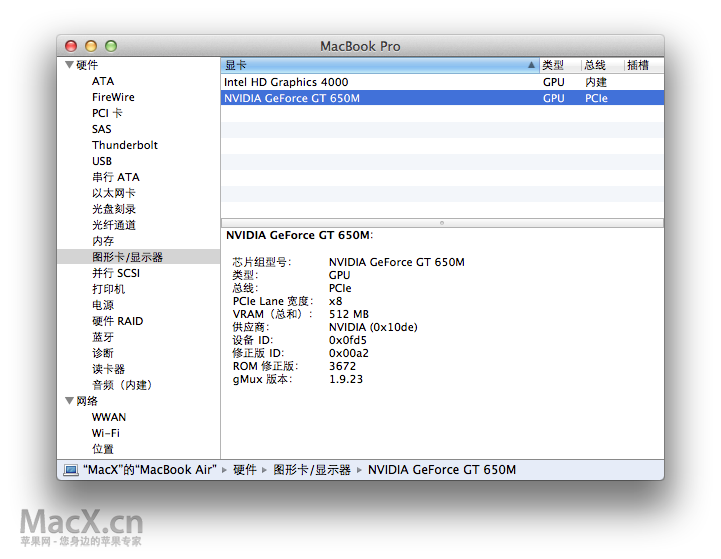The width and height of the screenshot is (721, 559).
Task: Collapse the 网络 network section triangle
Action: tap(69, 401)
